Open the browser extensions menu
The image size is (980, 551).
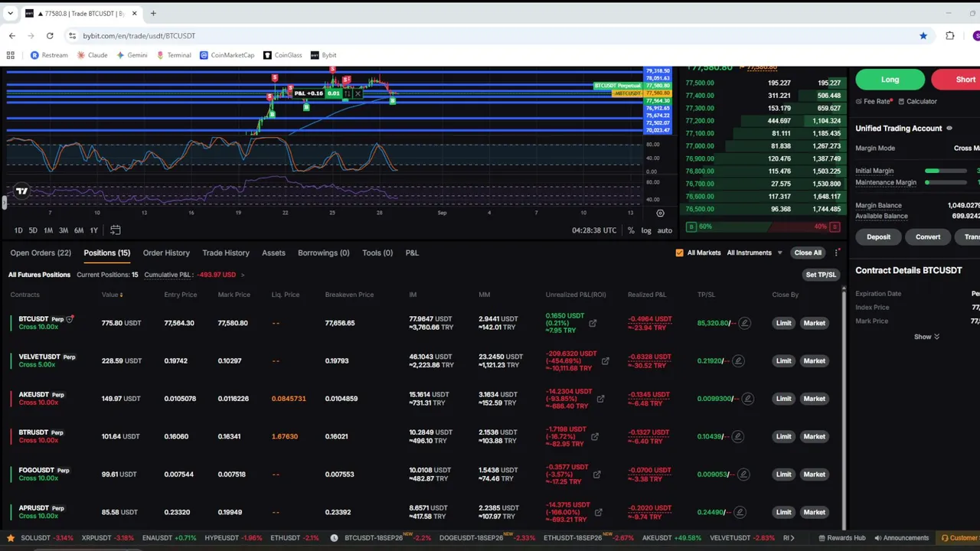950,35
